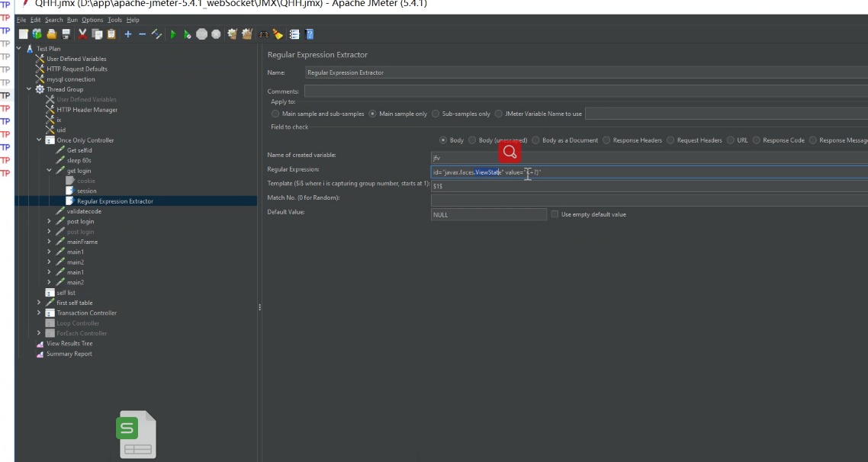The image size is (868, 462).
Task: Select Body field radio button
Action: (x=443, y=140)
